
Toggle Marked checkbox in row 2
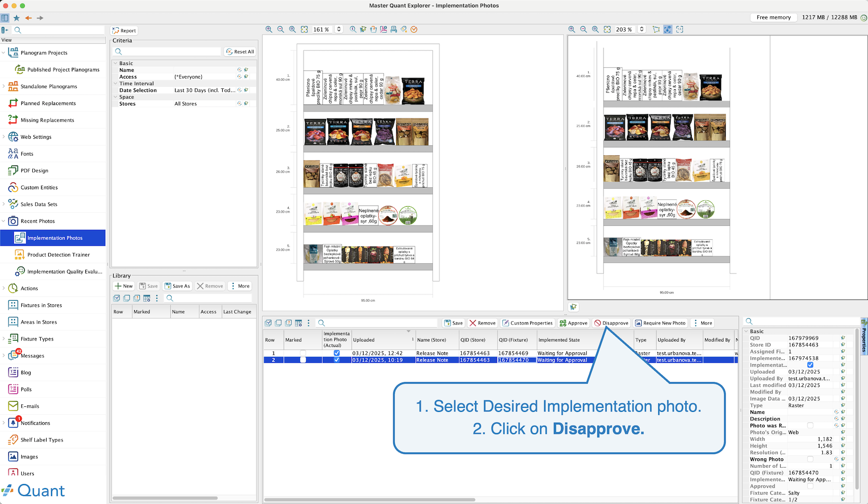click(303, 360)
